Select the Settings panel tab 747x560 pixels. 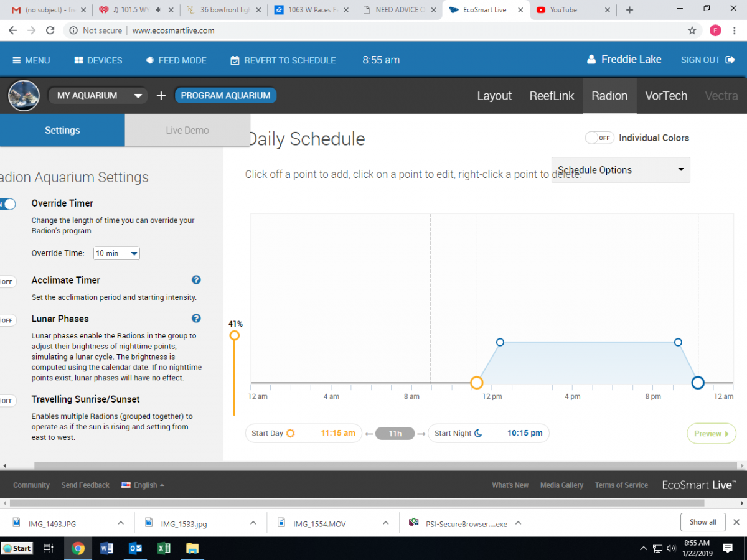(x=62, y=130)
